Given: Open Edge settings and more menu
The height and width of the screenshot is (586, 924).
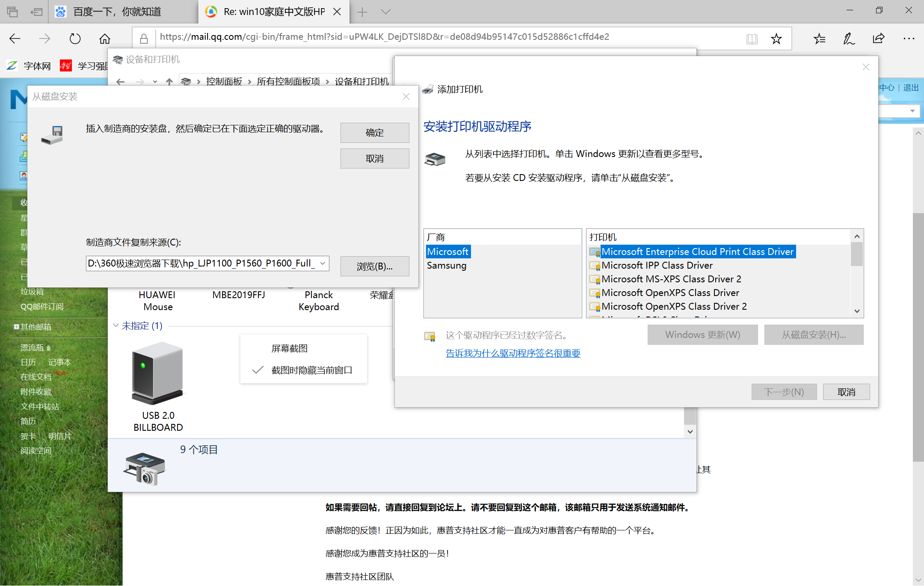Looking at the screenshot, I should (909, 39).
